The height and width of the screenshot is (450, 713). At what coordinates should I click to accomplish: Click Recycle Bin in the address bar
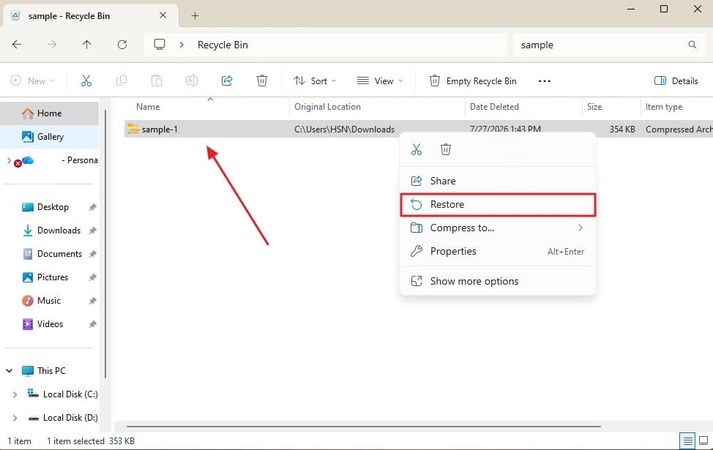(222, 45)
